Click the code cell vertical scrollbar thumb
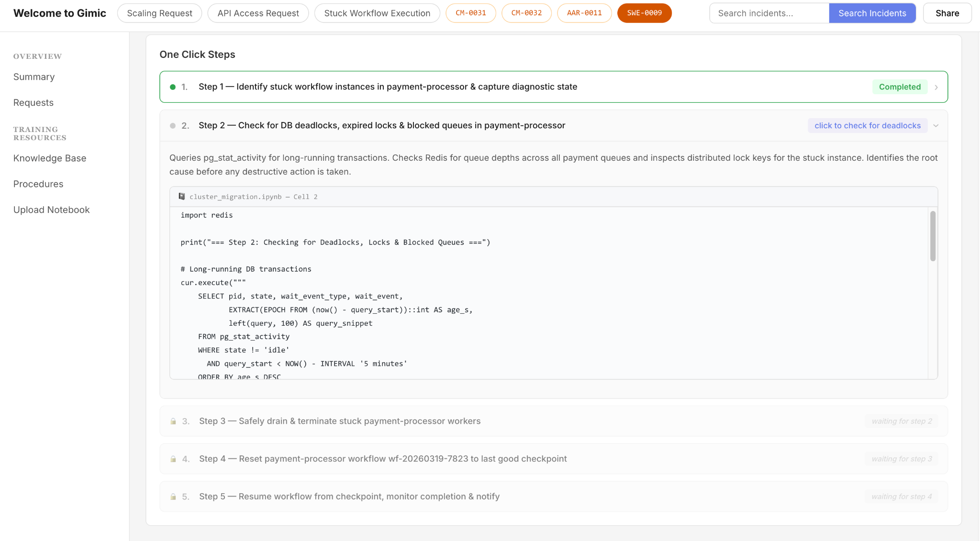This screenshot has height=541, width=980. pyautogui.click(x=933, y=236)
